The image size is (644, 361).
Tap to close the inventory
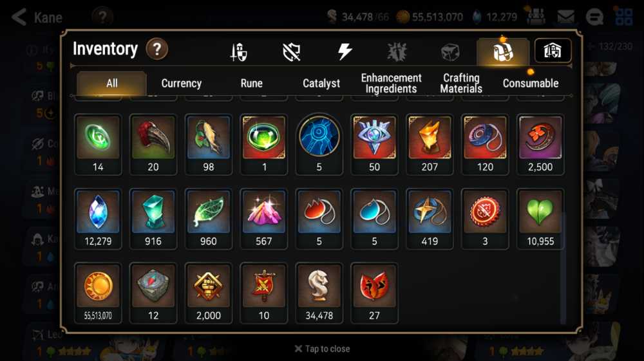323,349
